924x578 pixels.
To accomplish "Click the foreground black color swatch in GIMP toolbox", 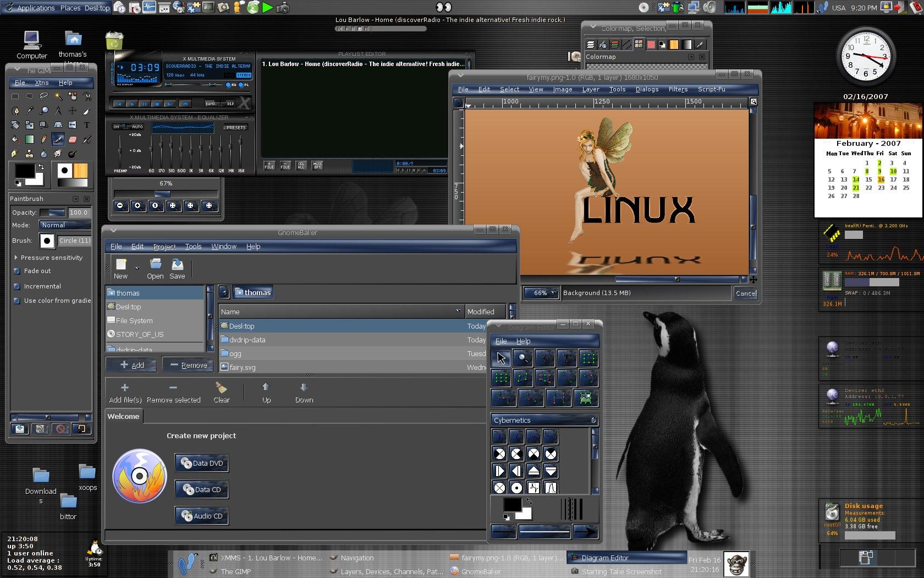I will pyautogui.click(x=24, y=171).
